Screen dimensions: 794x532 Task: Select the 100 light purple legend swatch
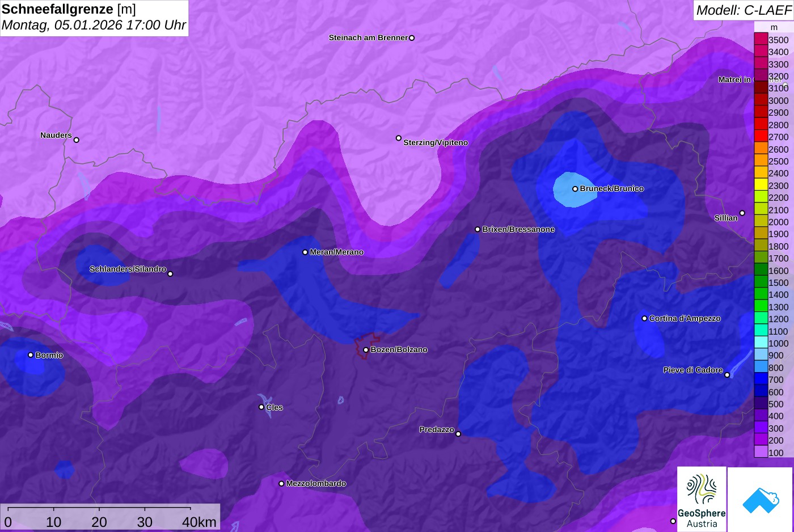coord(761,452)
